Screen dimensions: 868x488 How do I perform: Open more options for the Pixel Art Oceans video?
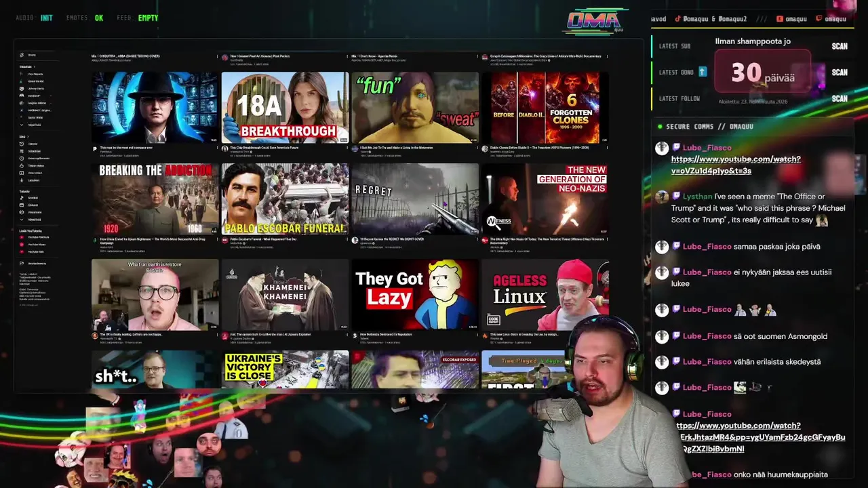pos(347,56)
